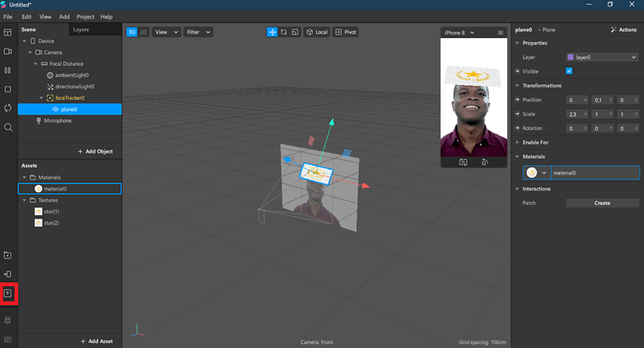644x348 pixels.
Task: Click the viewport axis orientation gizmo
Action: (138, 331)
